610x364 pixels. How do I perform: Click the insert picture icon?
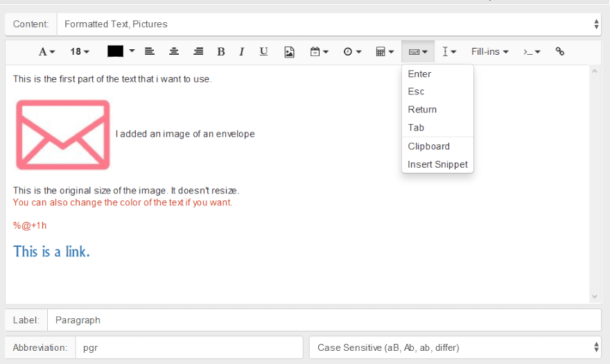click(290, 51)
